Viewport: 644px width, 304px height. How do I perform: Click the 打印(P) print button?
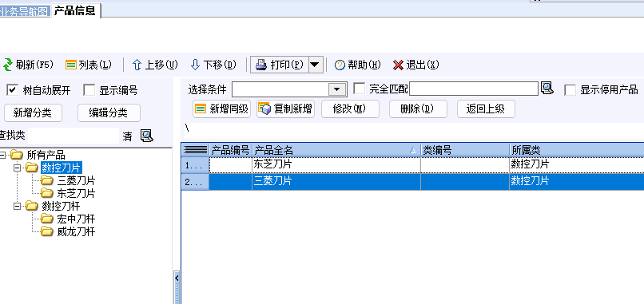coord(280,65)
